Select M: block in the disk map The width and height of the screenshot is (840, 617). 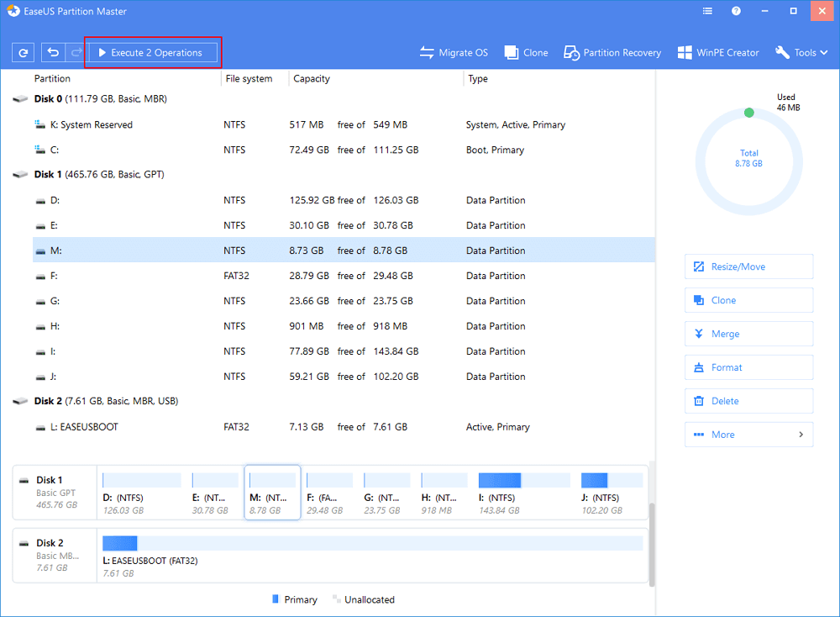(272, 493)
